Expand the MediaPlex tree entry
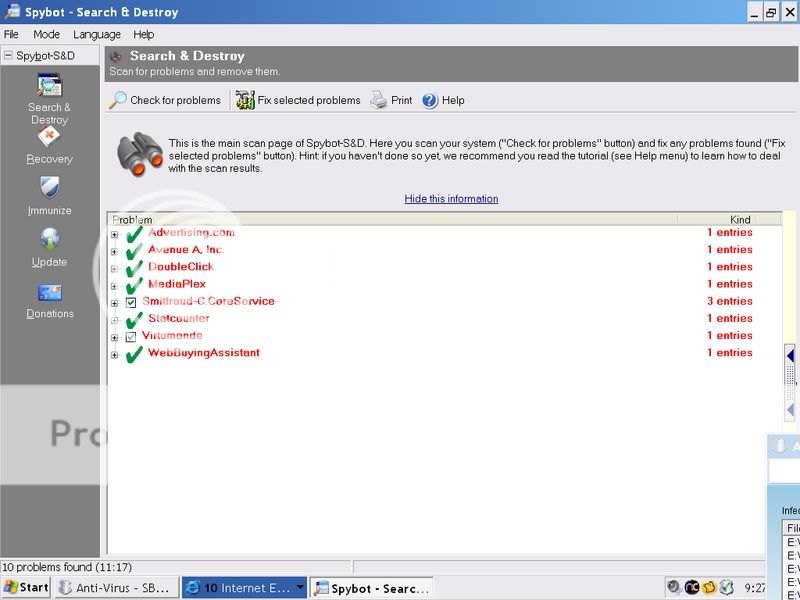 tap(114, 286)
